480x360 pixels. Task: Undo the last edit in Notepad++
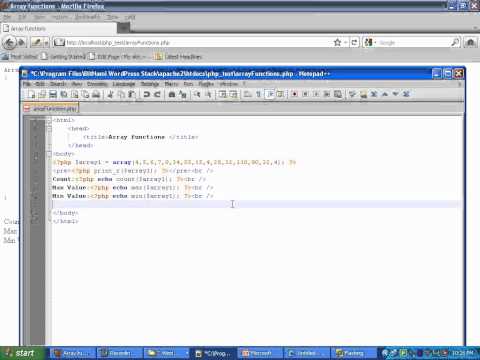[146, 95]
